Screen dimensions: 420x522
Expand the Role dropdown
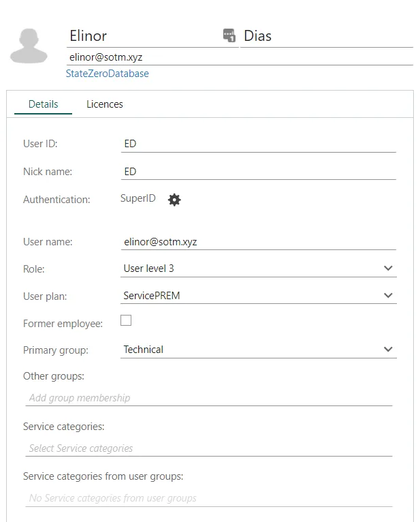point(388,268)
